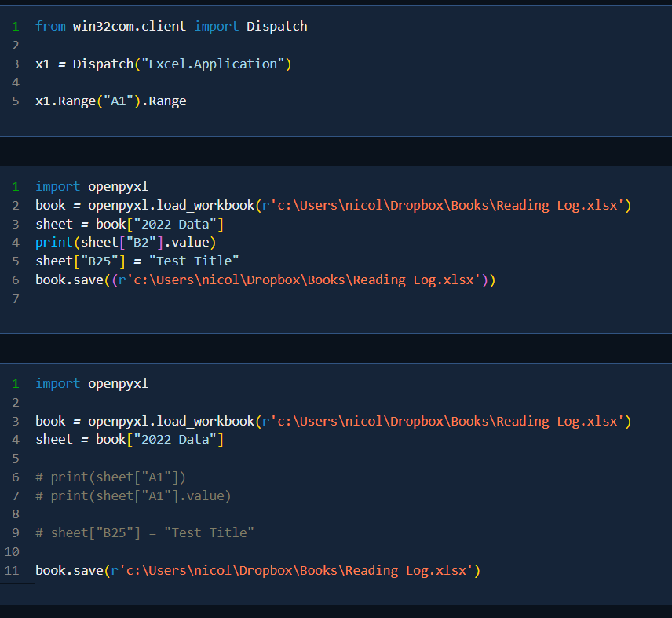Screen dimensions: 672x618
Task: Click the commented # print(sheet["A1"].value) line
Action: 133,496
